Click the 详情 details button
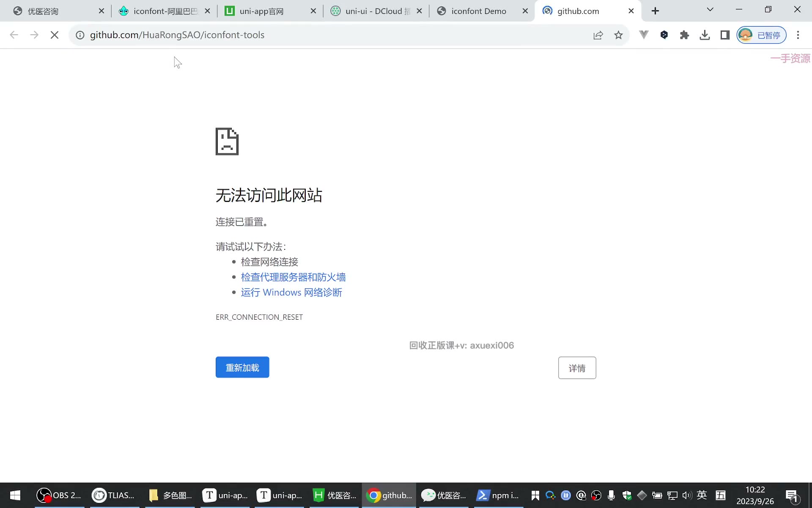The height and width of the screenshot is (508, 812). pos(577,368)
